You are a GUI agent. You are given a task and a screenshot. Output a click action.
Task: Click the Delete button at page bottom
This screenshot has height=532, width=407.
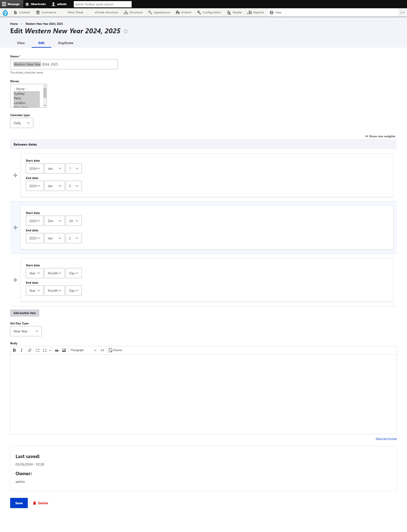(x=43, y=503)
